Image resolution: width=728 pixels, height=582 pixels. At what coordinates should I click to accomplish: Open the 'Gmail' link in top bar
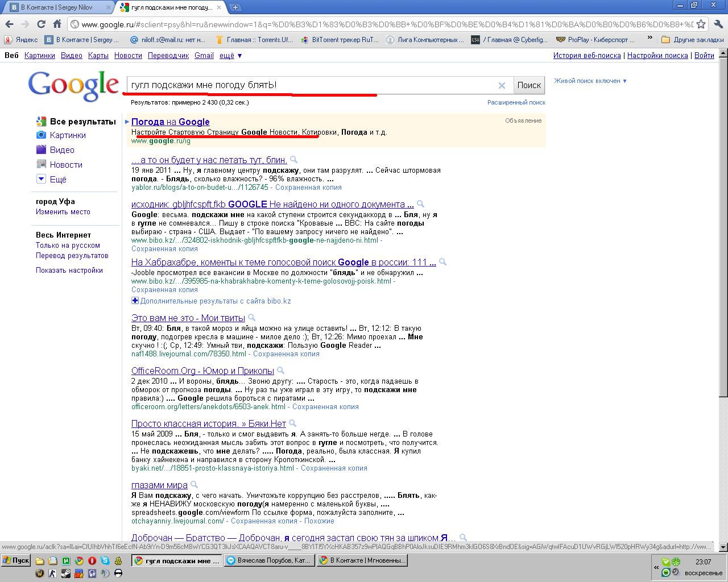(x=204, y=56)
